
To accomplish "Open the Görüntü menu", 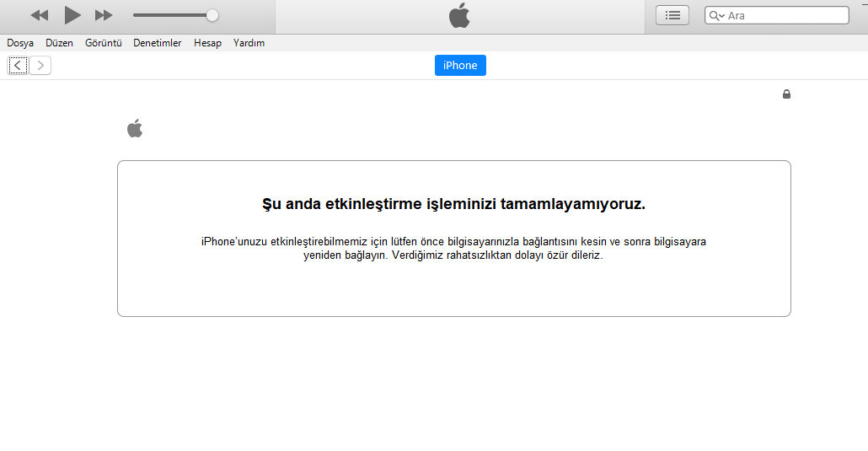I will (x=104, y=43).
